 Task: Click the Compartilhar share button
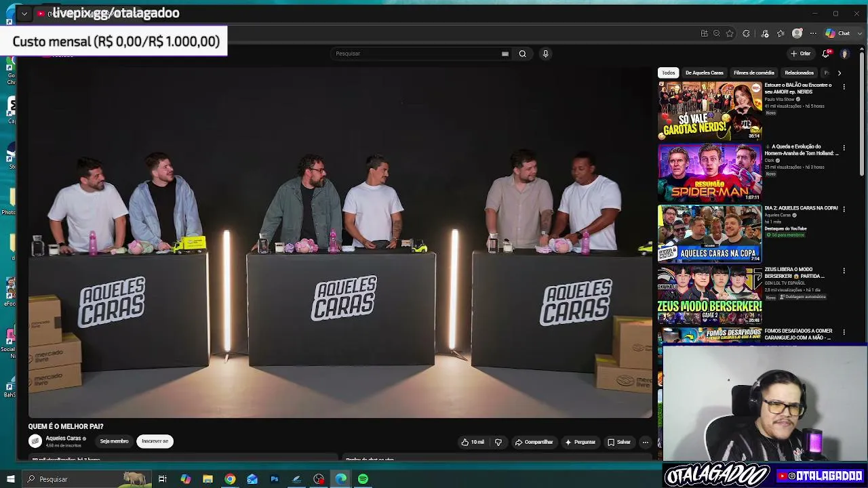pyautogui.click(x=534, y=442)
